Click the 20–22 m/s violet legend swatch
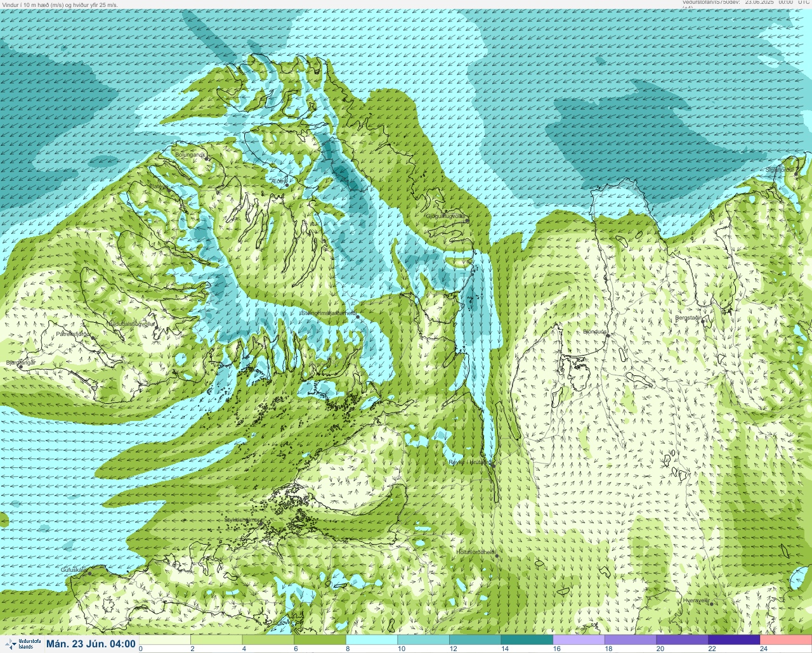 (683, 640)
